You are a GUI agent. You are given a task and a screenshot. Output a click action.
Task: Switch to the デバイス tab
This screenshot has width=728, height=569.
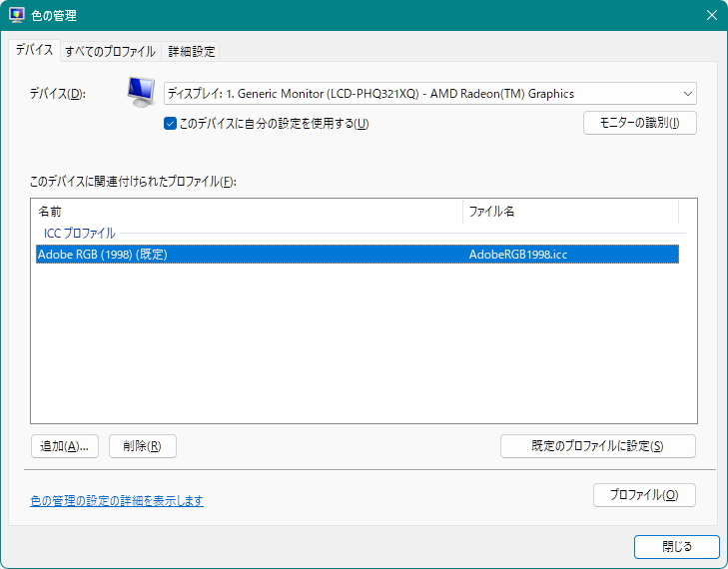34,50
